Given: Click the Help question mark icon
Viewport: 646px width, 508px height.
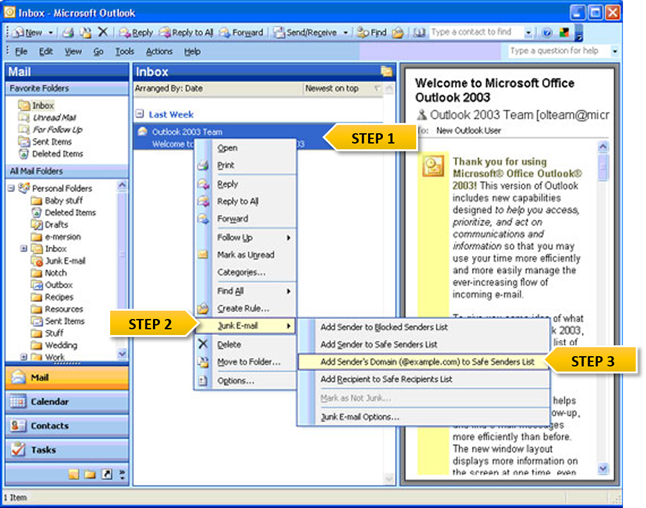Looking at the screenshot, I should point(547,32).
